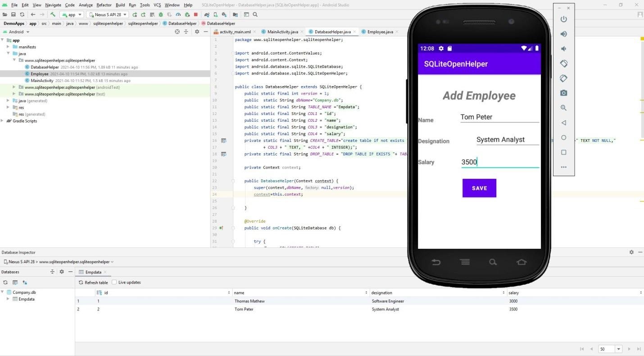
Task: Expand the Empdata table node
Action: 8,299
